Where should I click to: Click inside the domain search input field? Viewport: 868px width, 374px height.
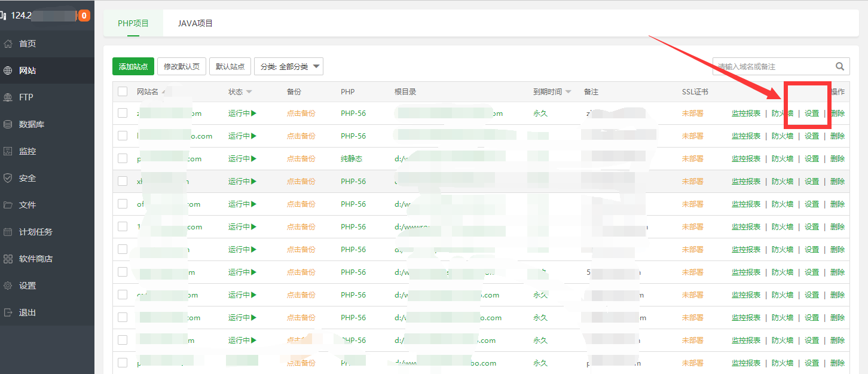coord(771,66)
